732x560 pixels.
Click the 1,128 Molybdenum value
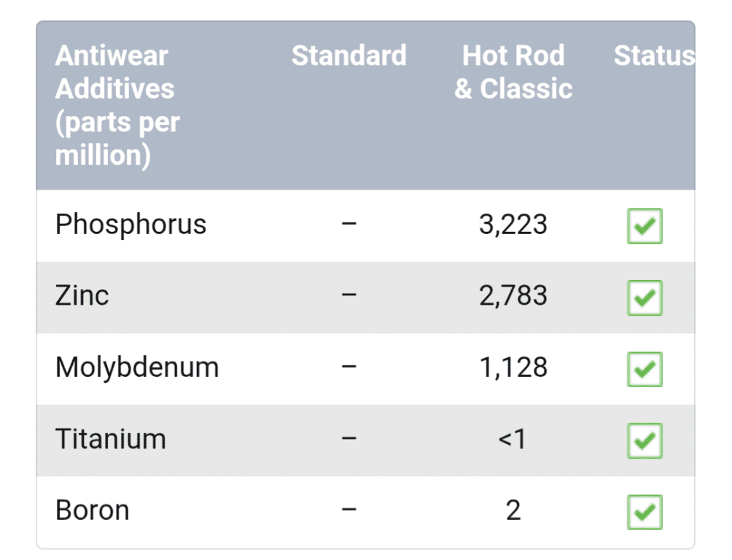(513, 367)
